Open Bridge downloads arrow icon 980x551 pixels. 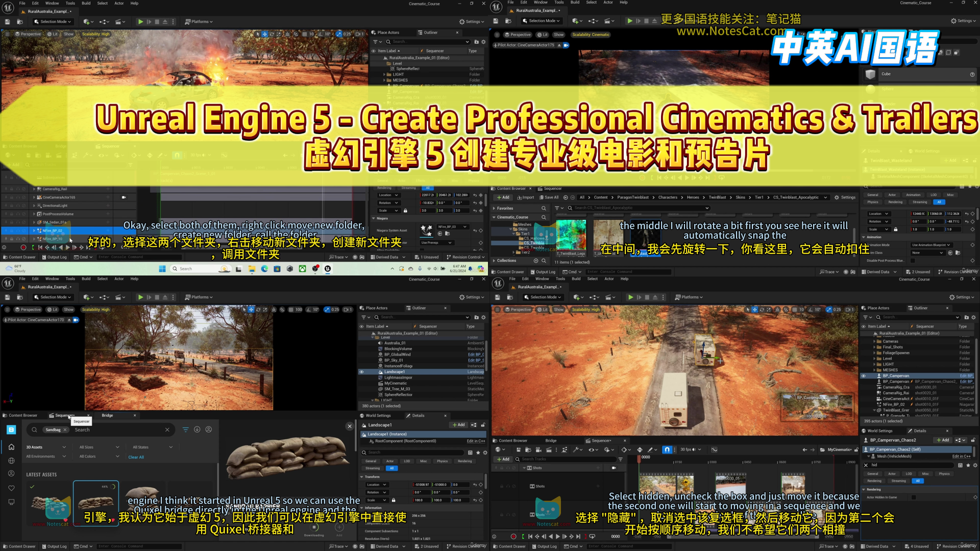coord(197,430)
